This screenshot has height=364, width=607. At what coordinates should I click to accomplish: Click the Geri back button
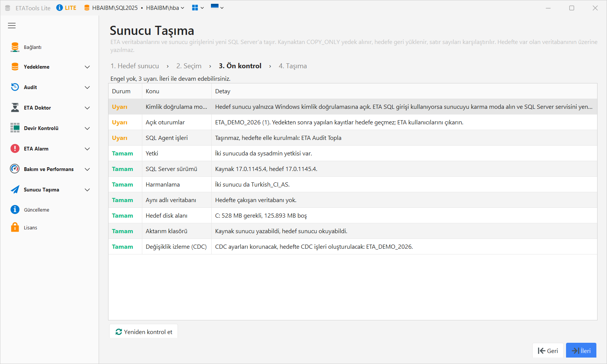pyautogui.click(x=548, y=351)
